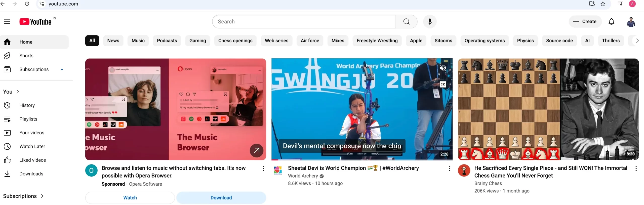Viewport: 644px width, 205px height.
Task: Open the Shorts sidebar item
Action: [x=26, y=56]
